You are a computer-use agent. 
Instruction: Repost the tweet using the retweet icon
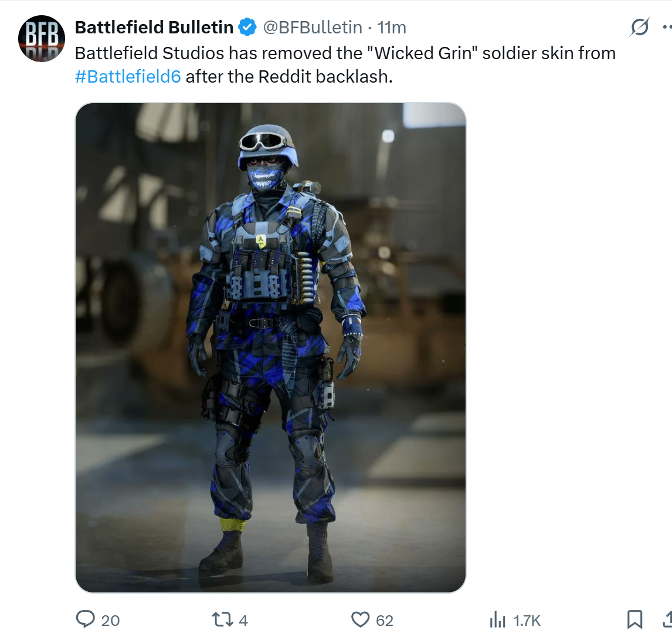[x=222, y=619]
